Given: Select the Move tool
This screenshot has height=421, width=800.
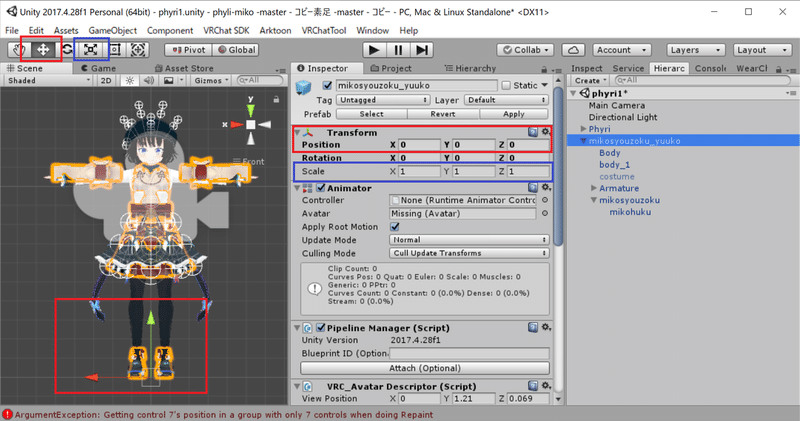Looking at the screenshot, I should [43, 49].
